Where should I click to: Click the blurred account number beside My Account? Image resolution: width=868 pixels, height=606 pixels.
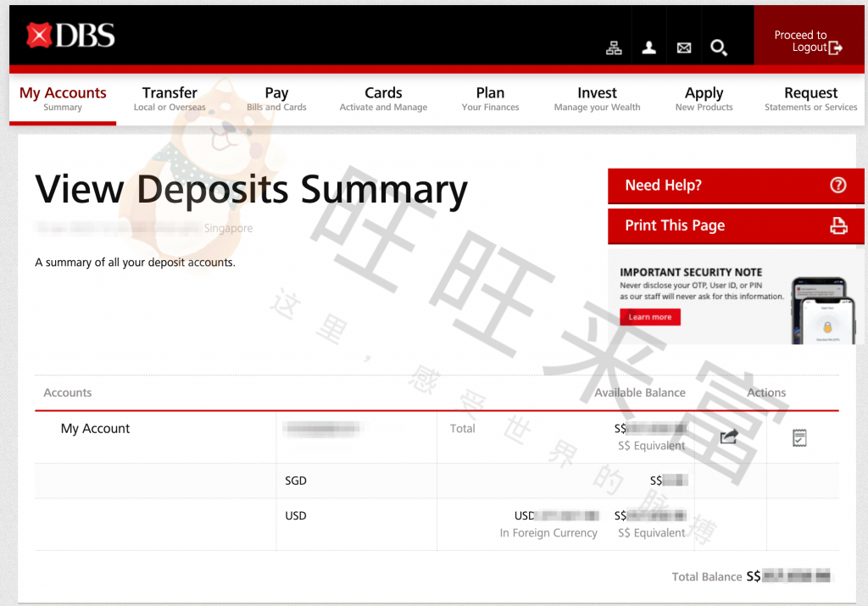321,428
